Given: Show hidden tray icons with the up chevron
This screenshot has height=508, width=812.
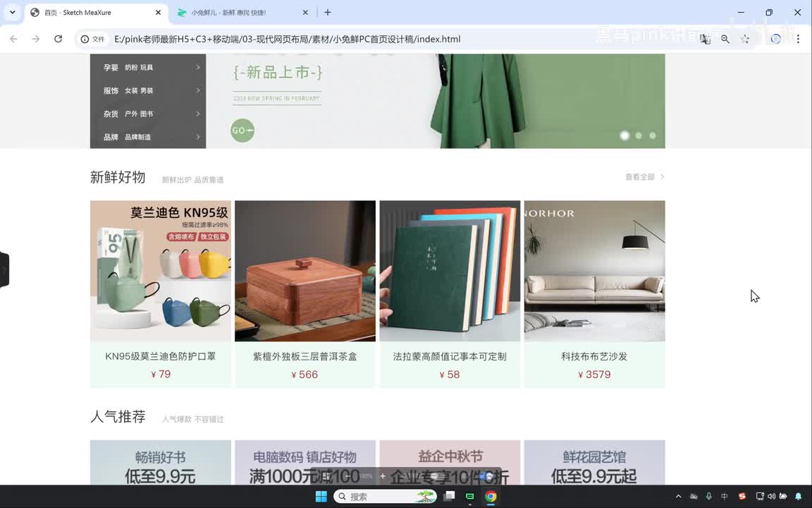Looking at the screenshot, I should coord(678,497).
